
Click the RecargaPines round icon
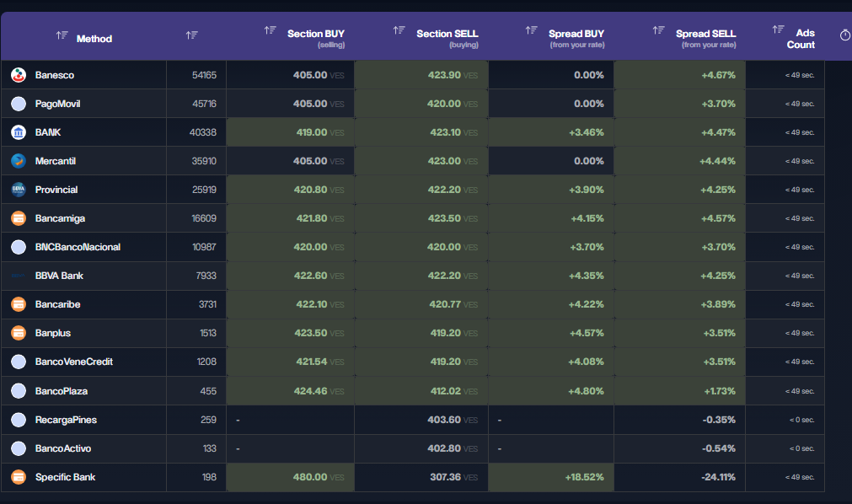coord(19,420)
